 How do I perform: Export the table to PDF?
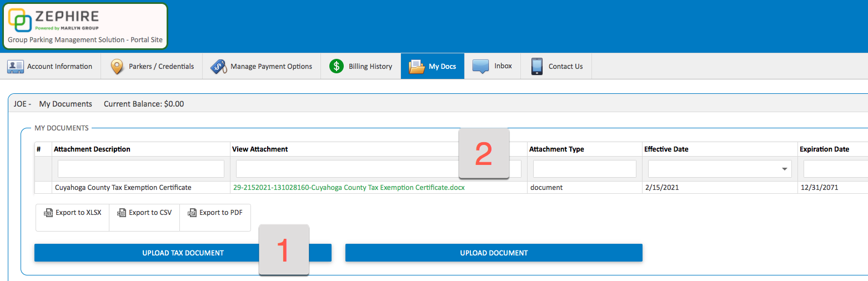215,213
